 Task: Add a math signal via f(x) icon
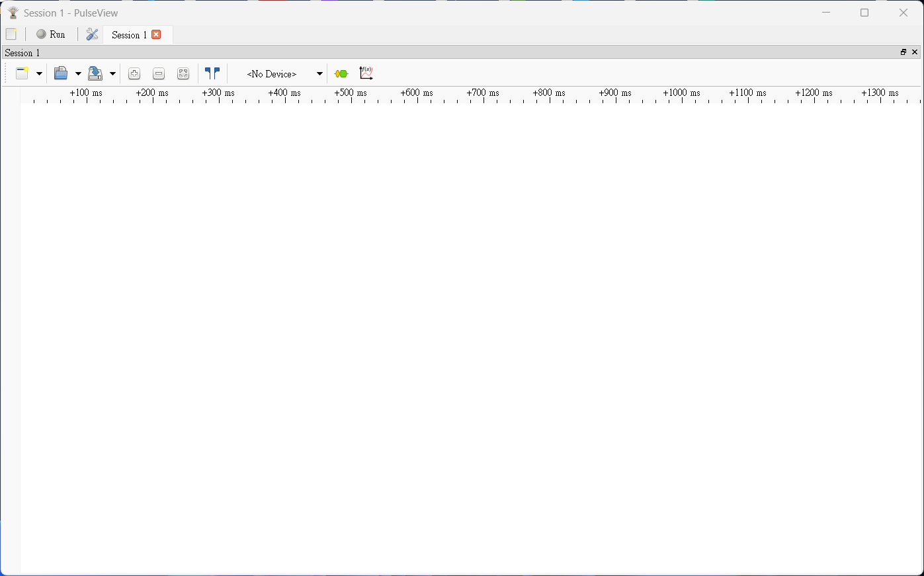pyautogui.click(x=366, y=73)
